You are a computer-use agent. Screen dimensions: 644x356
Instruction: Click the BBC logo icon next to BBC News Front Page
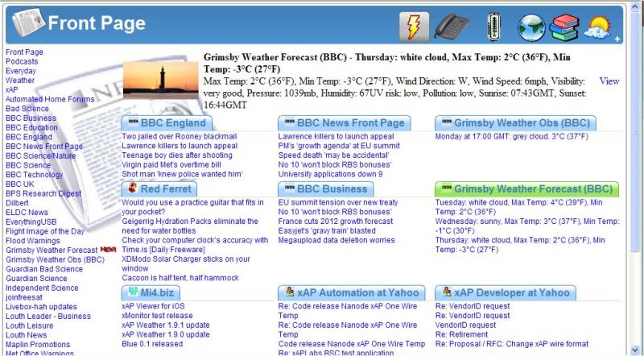pyautogui.click(x=290, y=122)
